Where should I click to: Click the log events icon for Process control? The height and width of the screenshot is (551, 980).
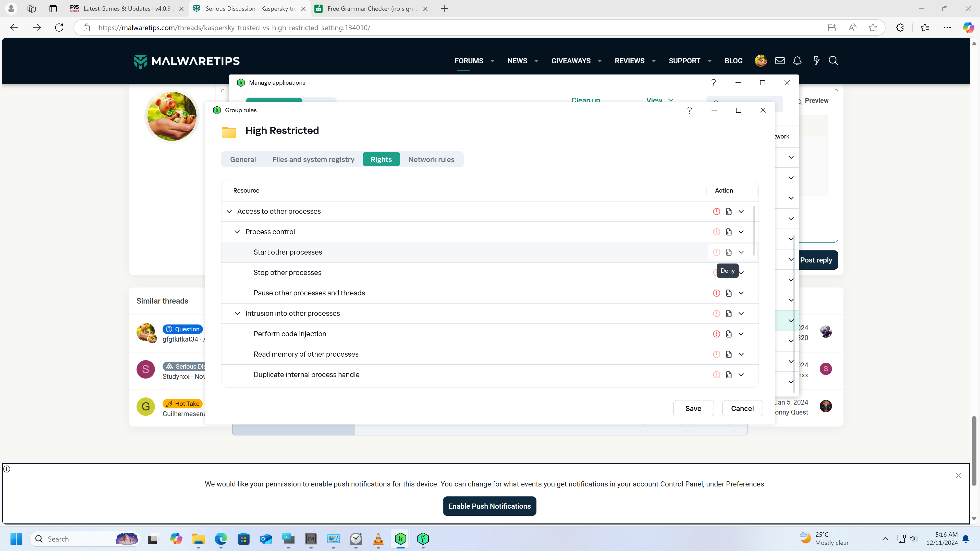[x=729, y=232]
